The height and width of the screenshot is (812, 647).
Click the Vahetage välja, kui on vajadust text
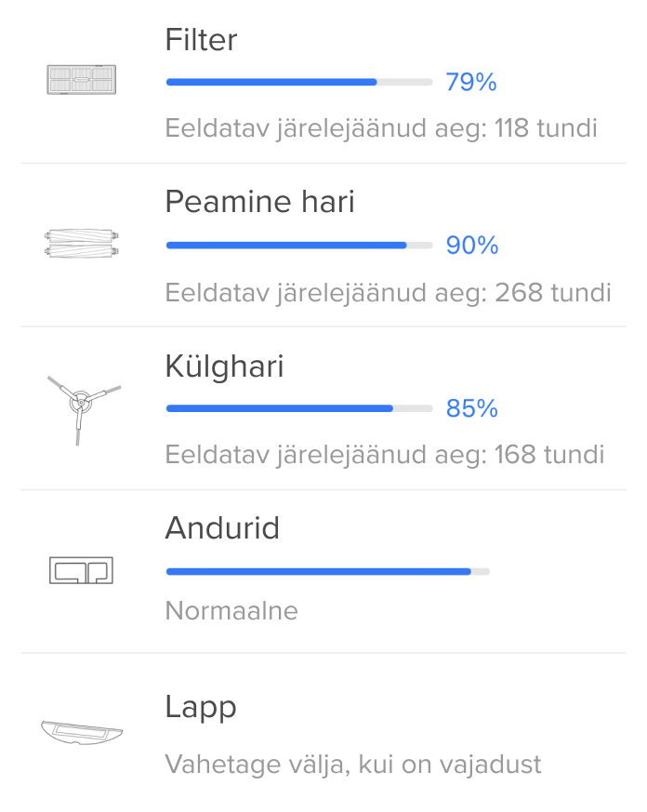(x=352, y=765)
